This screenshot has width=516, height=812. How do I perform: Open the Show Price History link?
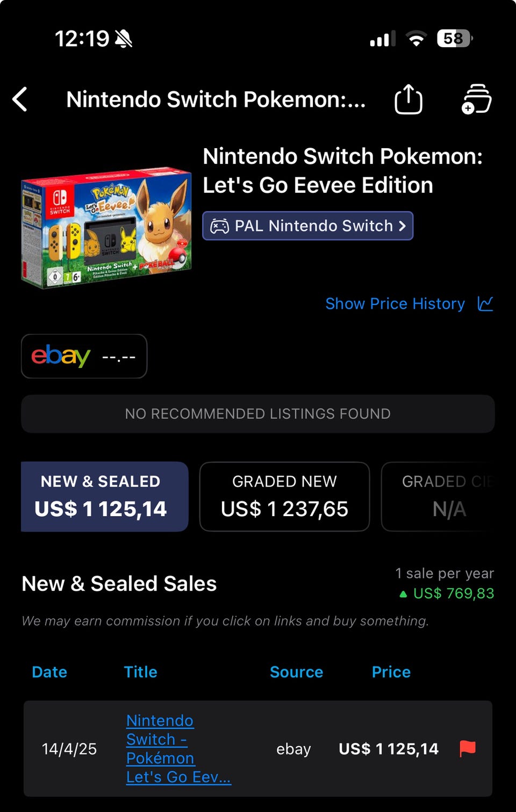pyautogui.click(x=395, y=303)
